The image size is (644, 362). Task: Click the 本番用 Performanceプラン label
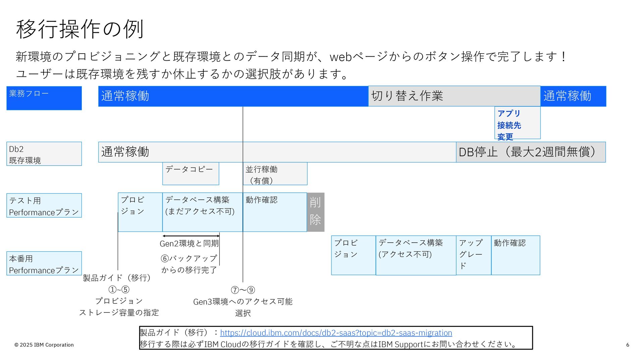pos(44,263)
